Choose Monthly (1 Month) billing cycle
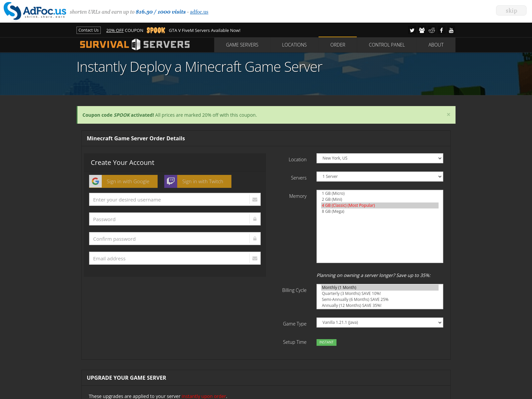Image resolution: width=532 pixels, height=399 pixels. click(x=380, y=288)
